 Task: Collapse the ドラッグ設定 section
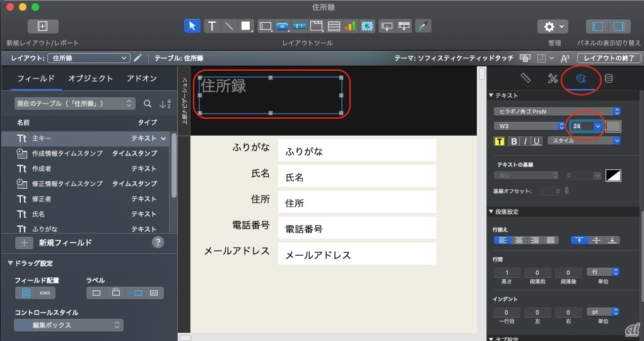(11, 263)
